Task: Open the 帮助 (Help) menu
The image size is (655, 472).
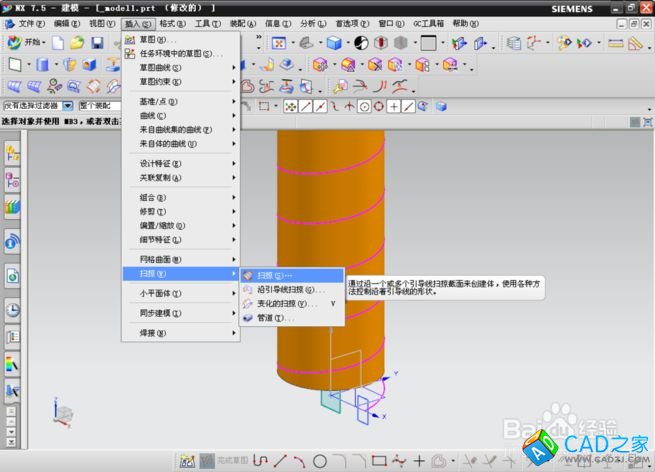Action: 465,22
